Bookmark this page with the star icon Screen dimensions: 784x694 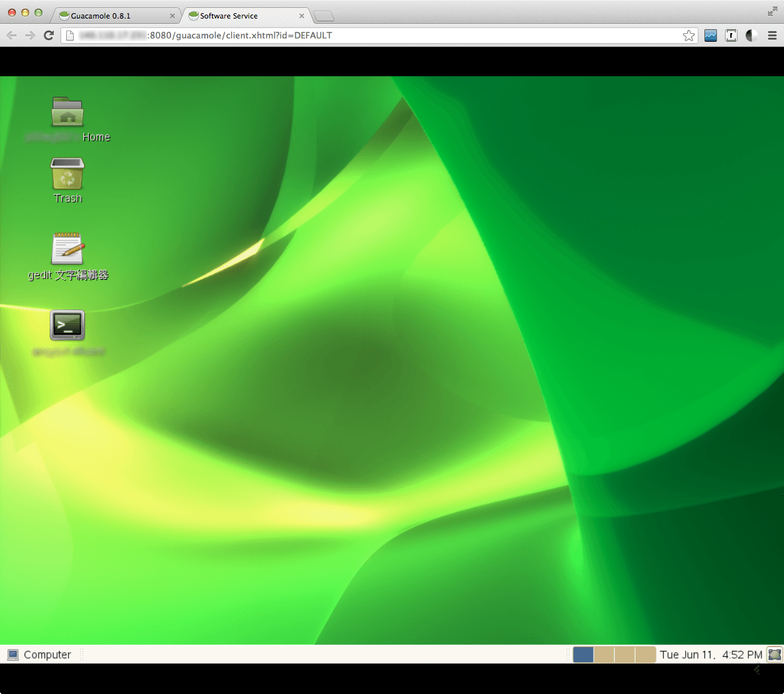click(689, 36)
